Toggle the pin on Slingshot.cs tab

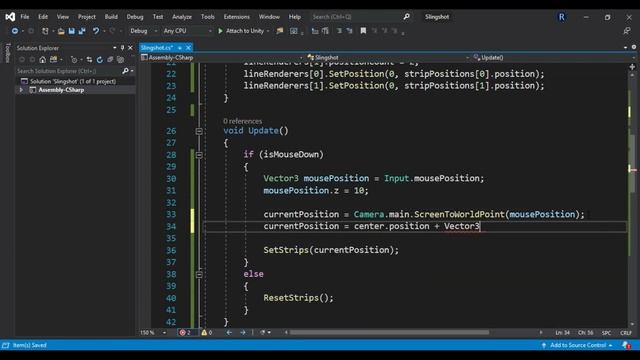[180, 48]
